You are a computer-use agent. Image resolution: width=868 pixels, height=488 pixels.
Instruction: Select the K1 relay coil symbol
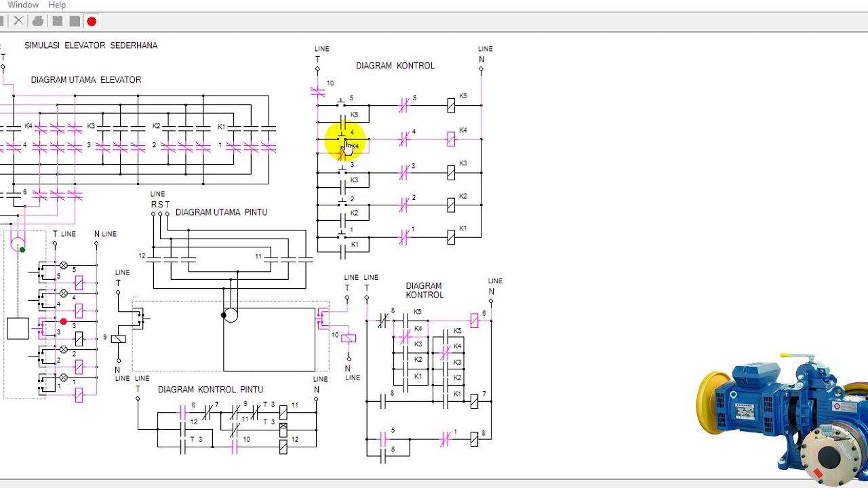(x=451, y=237)
